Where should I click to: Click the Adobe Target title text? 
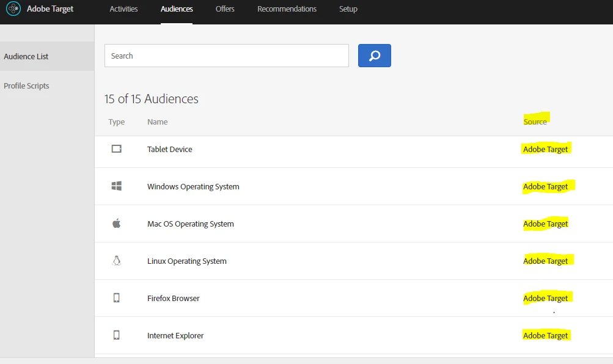coord(50,9)
